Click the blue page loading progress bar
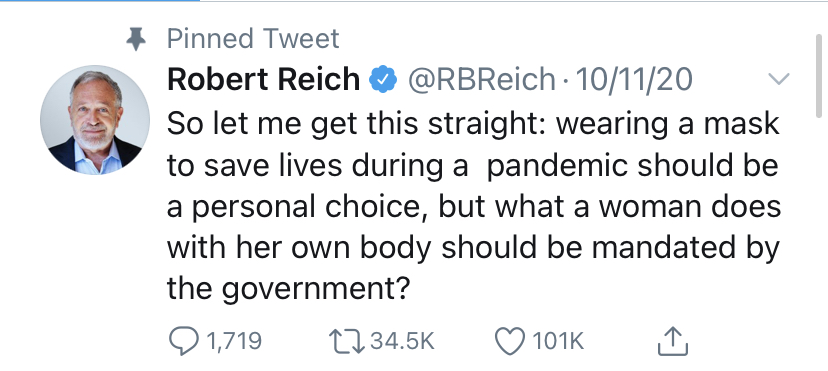Screen dimensions: 828x371 click(100, 1)
